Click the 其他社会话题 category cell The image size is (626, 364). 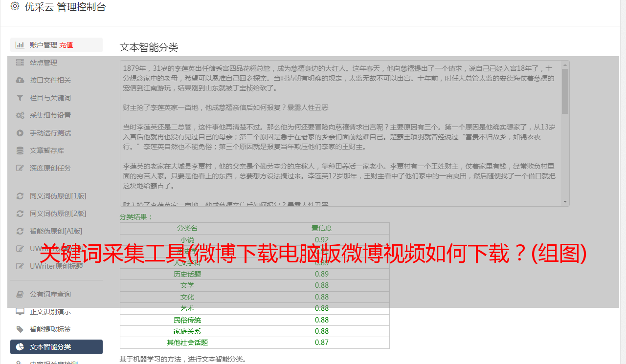pyautogui.click(x=187, y=343)
